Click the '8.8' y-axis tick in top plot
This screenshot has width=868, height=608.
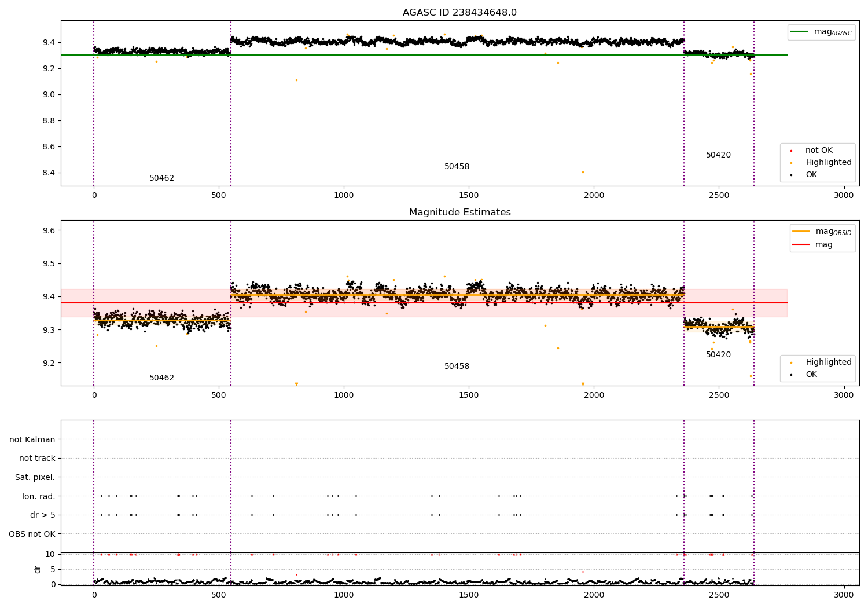pyautogui.click(x=48, y=121)
